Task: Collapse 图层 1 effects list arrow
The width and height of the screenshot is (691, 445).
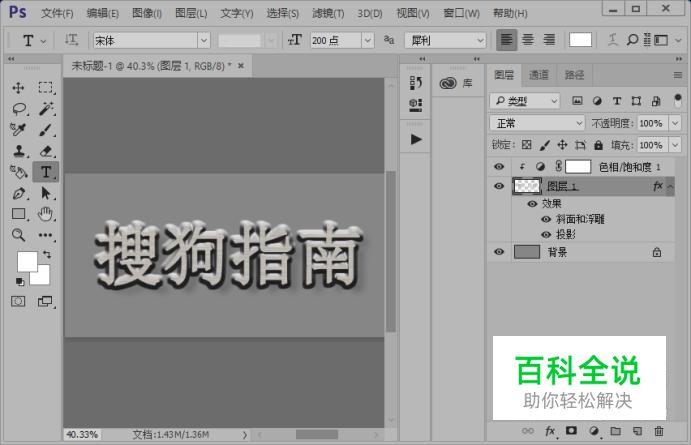Action: (x=670, y=186)
